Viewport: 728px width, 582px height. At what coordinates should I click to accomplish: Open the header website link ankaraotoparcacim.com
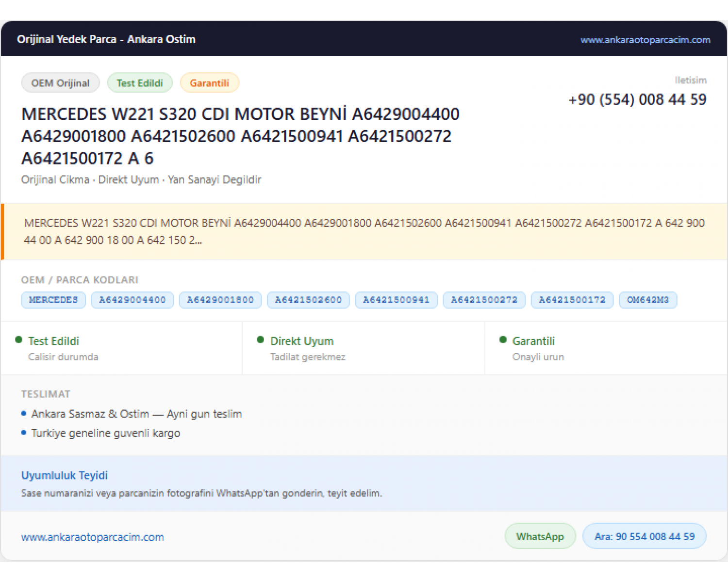pyautogui.click(x=645, y=40)
